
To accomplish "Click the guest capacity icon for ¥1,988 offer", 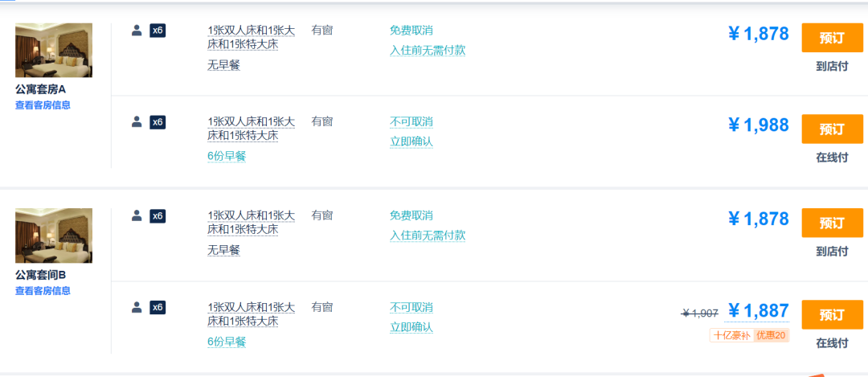I will pyautogui.click(x=158, y=122).
